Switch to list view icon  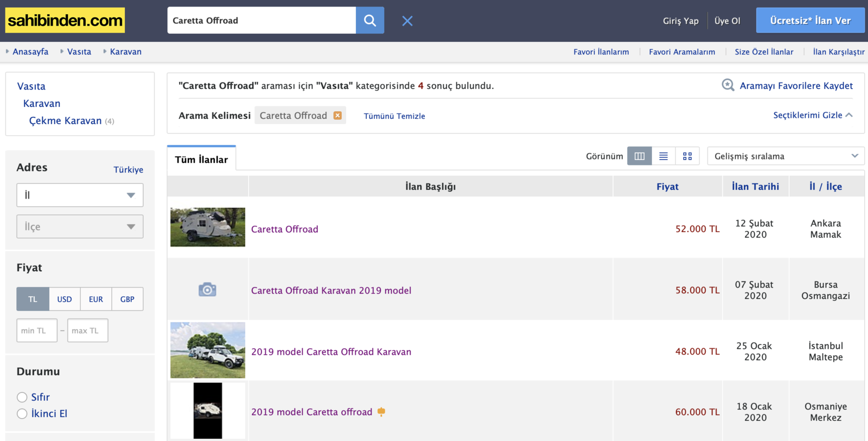[663, 156]
